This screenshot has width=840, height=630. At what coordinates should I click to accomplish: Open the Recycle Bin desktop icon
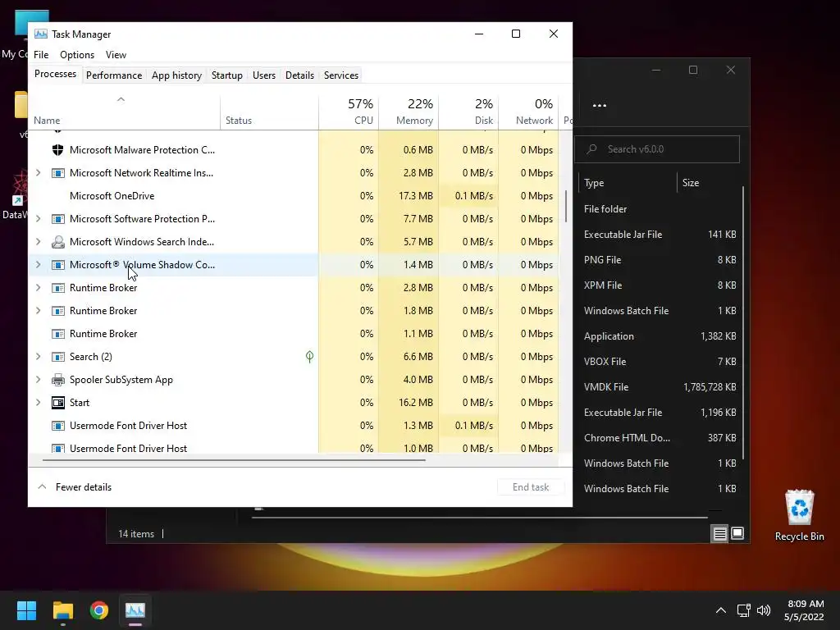(x=799, y=515)
